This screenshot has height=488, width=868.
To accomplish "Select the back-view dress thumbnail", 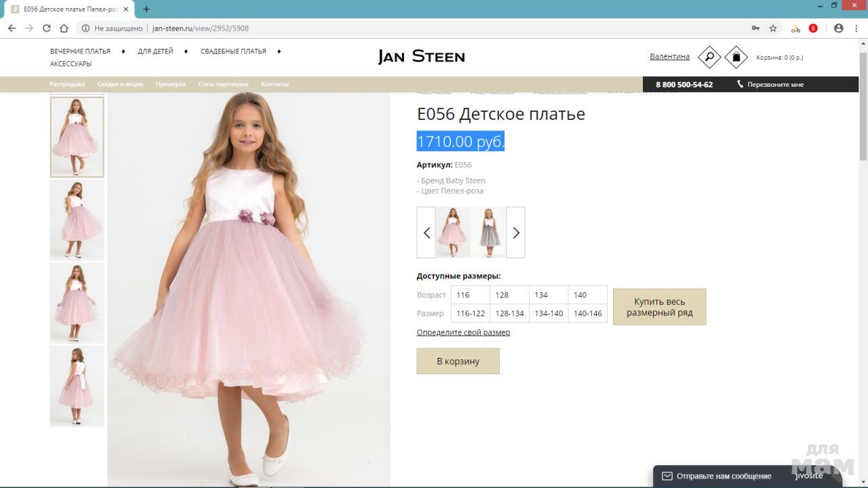I will click(x=77, y=386).
